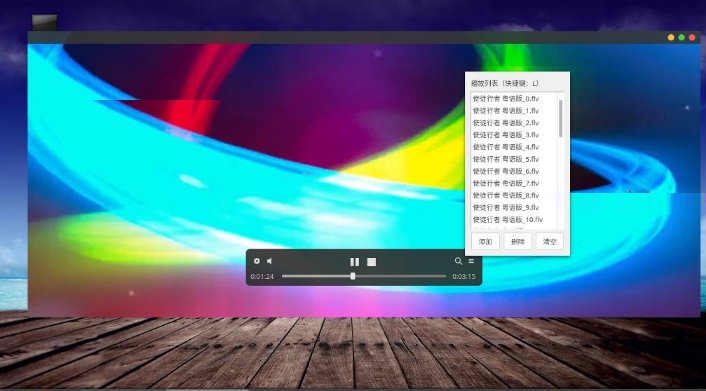Click the total duration 0:03:15 label
Image resolution: width=706 pixels, height=391 pixels.
tap(464, 277)
